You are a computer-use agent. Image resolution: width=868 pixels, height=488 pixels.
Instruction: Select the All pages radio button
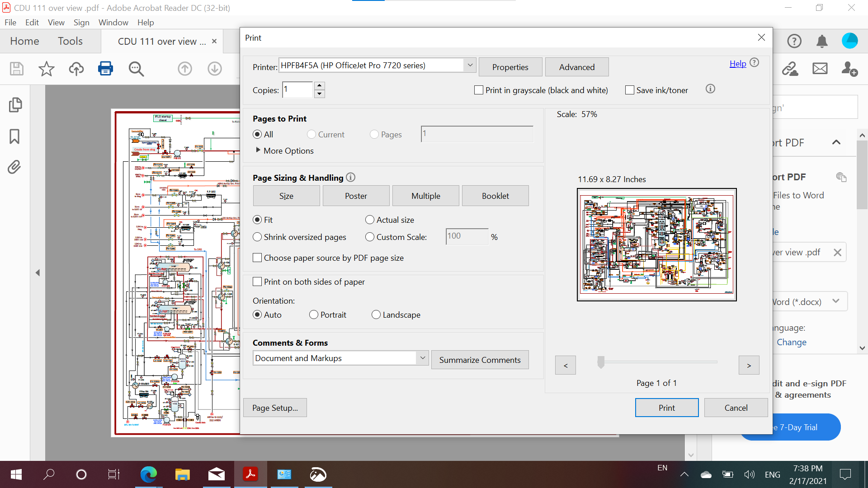coord(257,134)
